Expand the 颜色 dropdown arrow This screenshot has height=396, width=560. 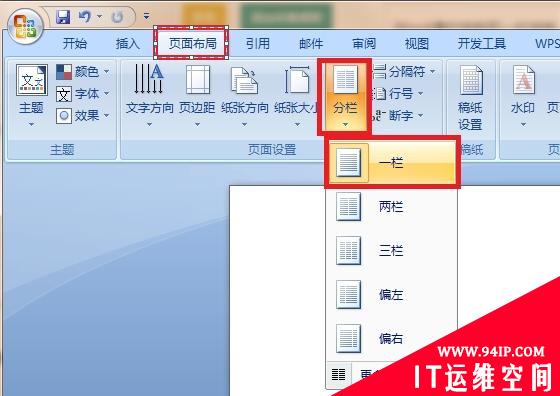click(106, 72)
